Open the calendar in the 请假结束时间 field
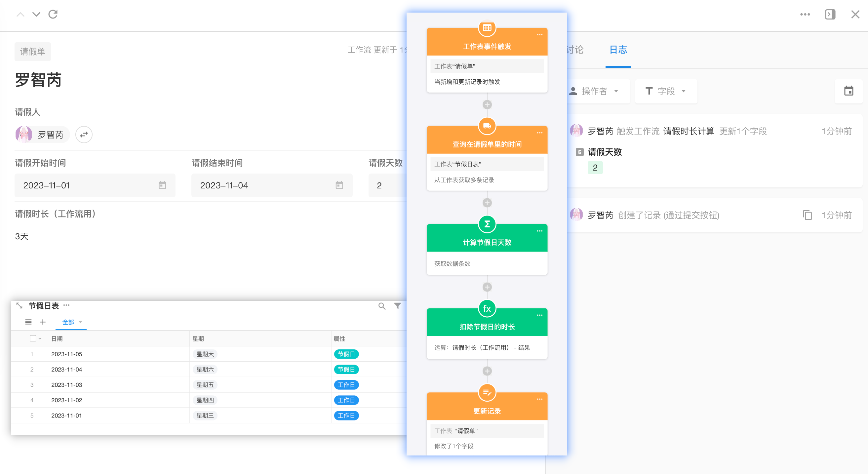868x474 pixels. pos(339,185)
